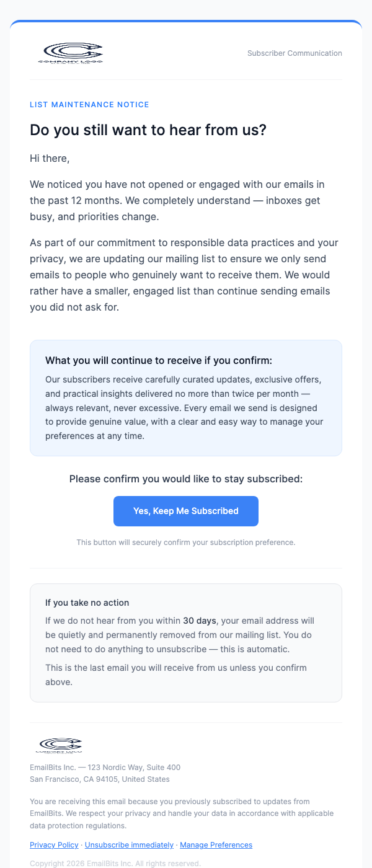Click the Yes, Keep Me Subscribed button
Image resolution: width=372 pixels, height=868 pixels.
pos(185,511)
